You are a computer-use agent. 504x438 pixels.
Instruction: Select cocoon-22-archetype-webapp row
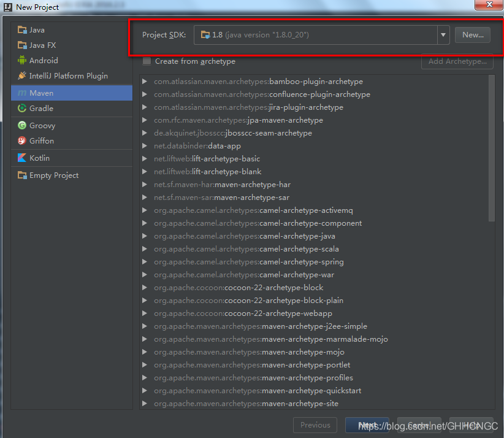point(314,313)
